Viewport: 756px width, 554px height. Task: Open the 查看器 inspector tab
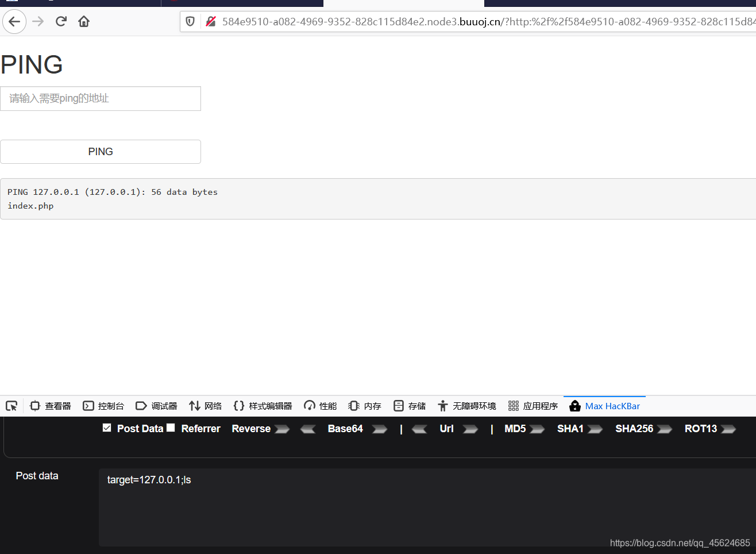coord(51,406)
